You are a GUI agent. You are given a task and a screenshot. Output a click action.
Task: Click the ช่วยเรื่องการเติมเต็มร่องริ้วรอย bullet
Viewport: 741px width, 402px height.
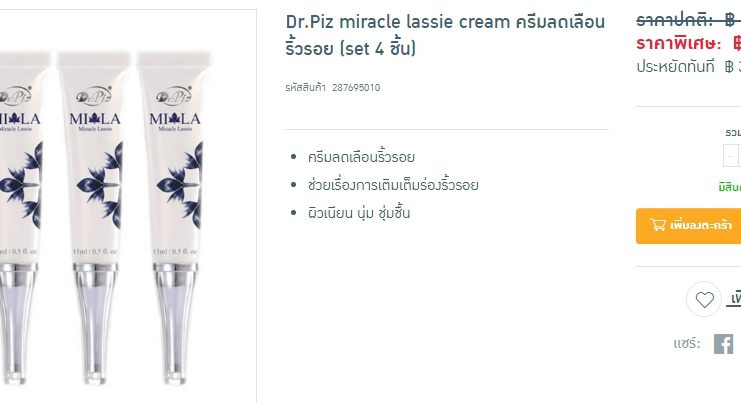393,185
